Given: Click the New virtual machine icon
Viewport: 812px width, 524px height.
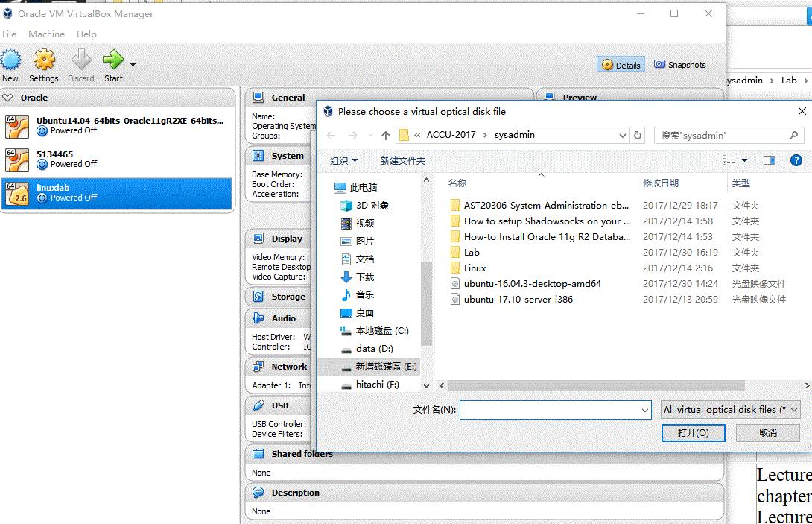Looking at the screenshot, I should tap(10, 60).
